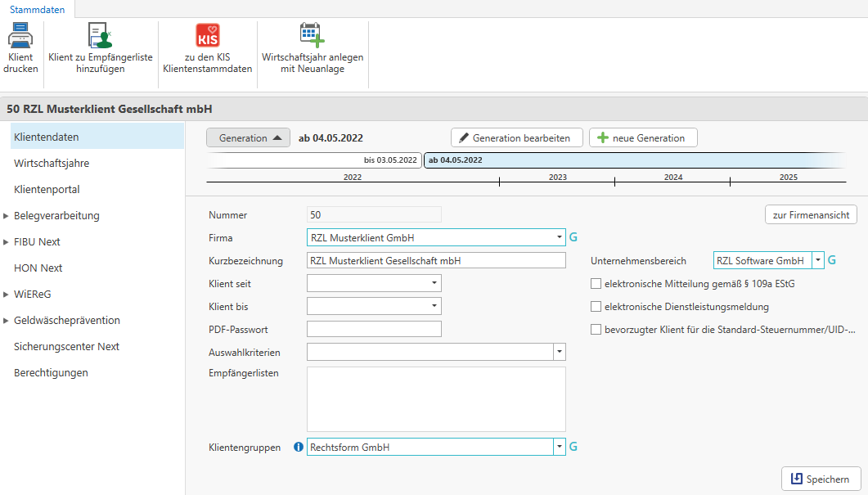Enable elektronische Mitteilung gemäß § 109a EStG
This screenshot has height=495, width=868.
point(596,284)
